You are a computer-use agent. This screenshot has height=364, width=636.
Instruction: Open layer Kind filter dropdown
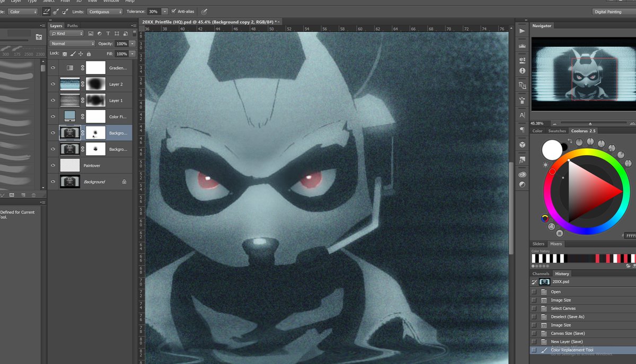tap(66, 33)
